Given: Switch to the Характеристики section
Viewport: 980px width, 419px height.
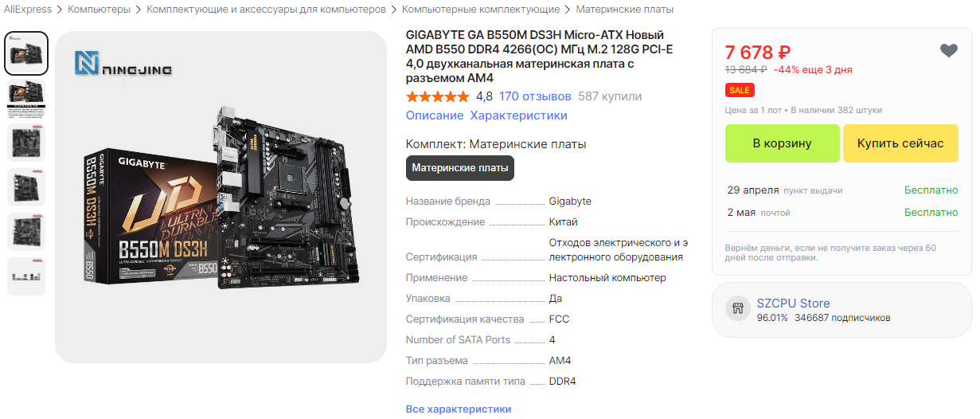Looking at the screenshot, I should click(519, 116).
